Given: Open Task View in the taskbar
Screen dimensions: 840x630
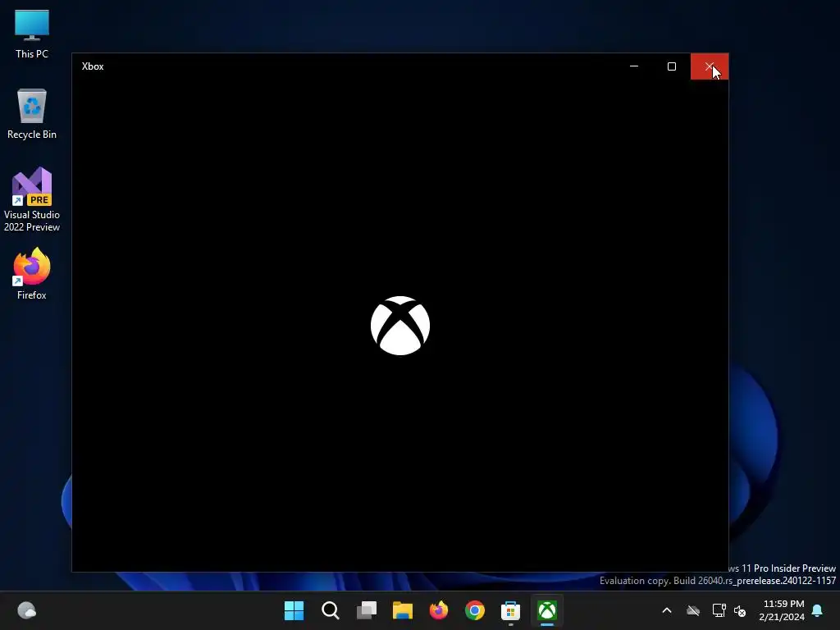Looking at the screenshot, I should pyautogui.click(x=367, y=610).
